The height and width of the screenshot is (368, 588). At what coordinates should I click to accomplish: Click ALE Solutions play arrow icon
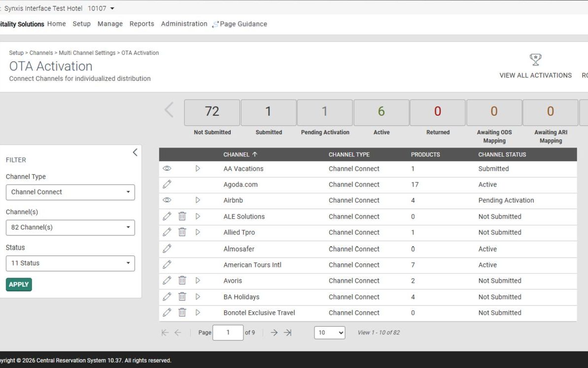click(x=198, y=216)
